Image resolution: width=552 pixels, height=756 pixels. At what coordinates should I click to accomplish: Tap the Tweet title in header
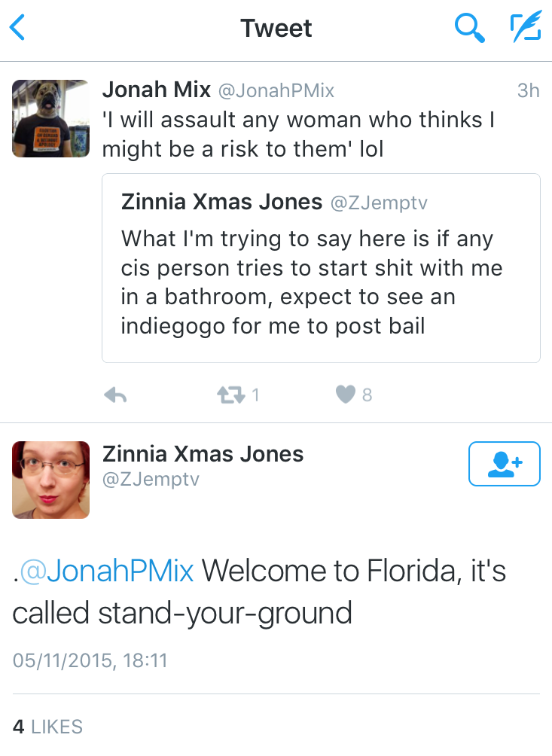click(x=276, y=29)
